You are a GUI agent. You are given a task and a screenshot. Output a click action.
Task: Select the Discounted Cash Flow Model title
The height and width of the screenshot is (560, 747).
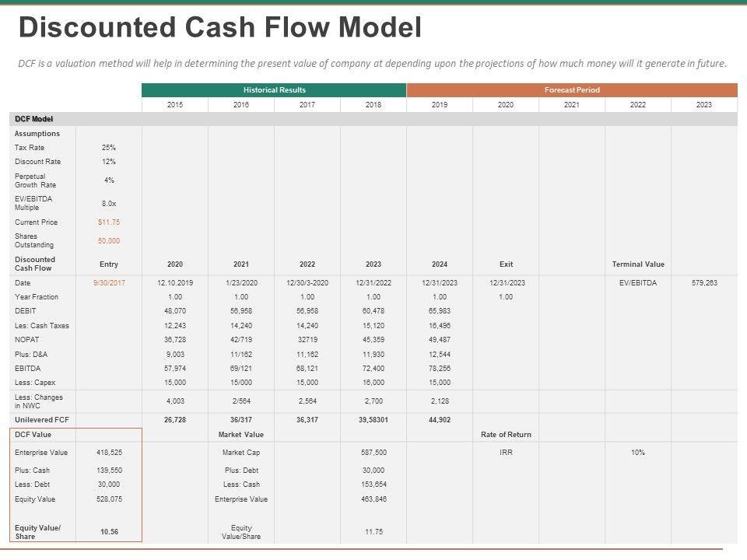click(x=219, y=28)
